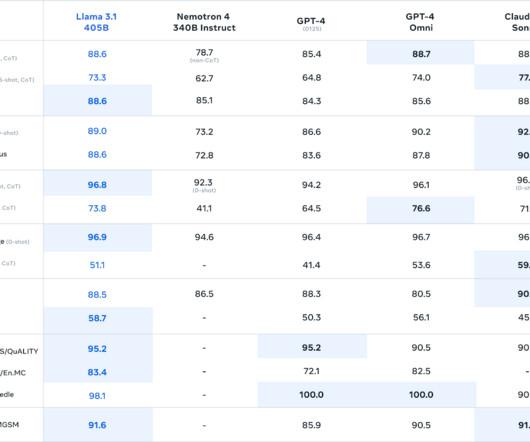This screenshot has width=530, height=442.
Task: Select the highlighted 76.6 GPT-4 Omni cell
Action: coord(421,210)
